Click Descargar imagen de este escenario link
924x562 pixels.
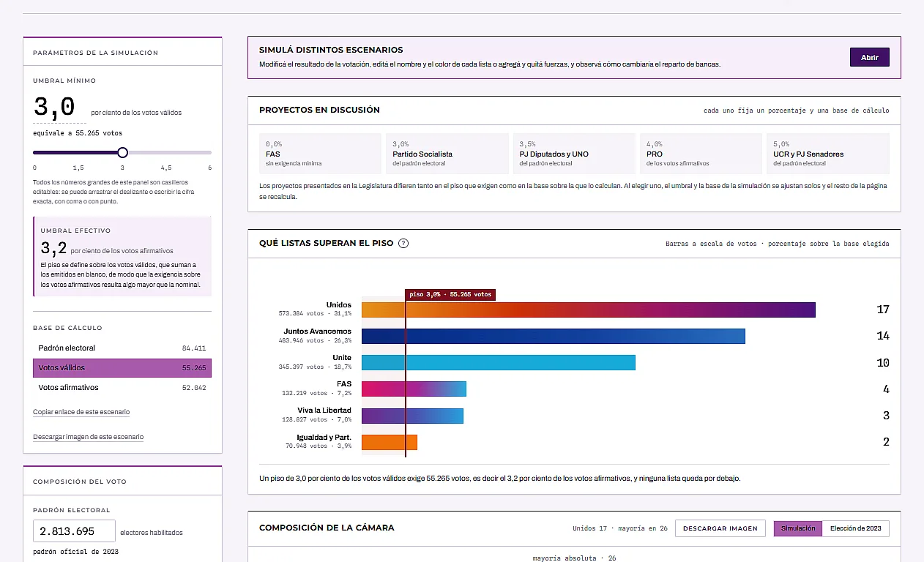tap(88, 437)
